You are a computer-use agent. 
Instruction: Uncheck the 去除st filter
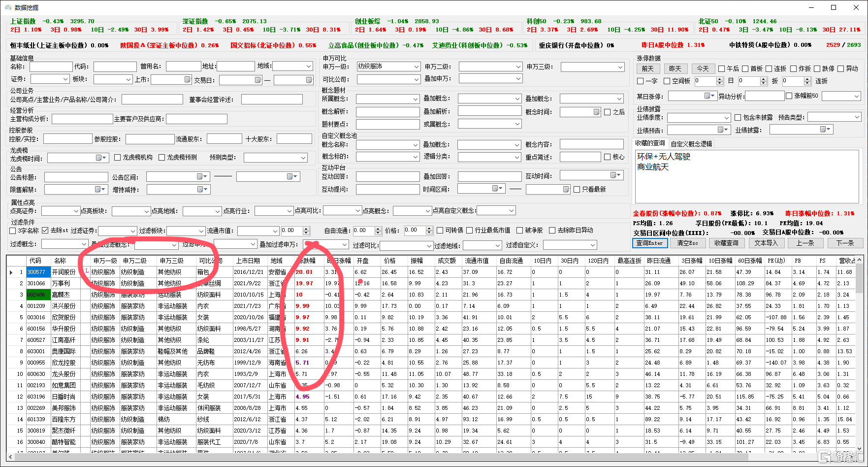coord(45,230)
